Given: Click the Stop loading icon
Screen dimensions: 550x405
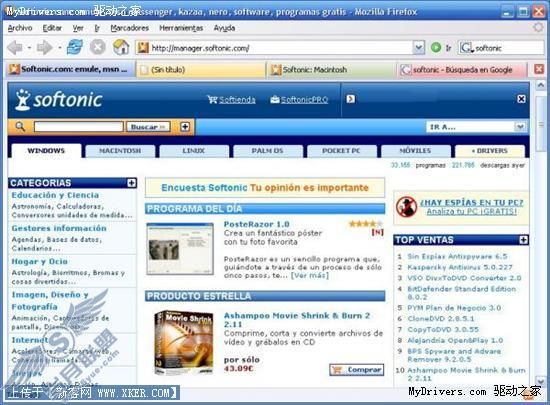Looking at the screenshot, I should click(x=98, y=47).
